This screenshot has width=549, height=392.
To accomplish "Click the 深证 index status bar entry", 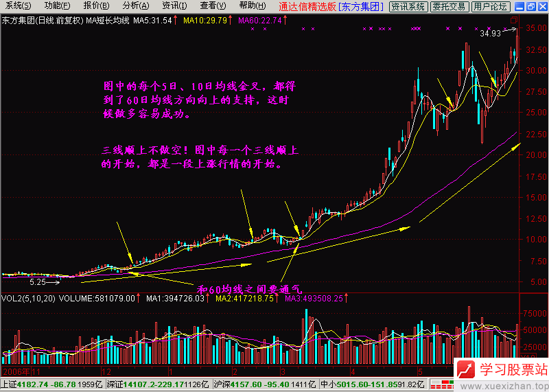I will [158, 384].
